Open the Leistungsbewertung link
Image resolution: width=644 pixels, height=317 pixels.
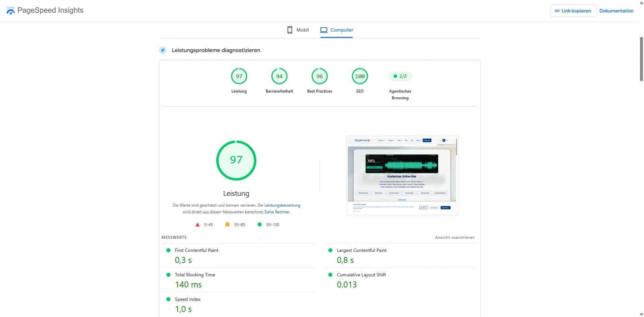pyautogui.click(x=282, y=205)
